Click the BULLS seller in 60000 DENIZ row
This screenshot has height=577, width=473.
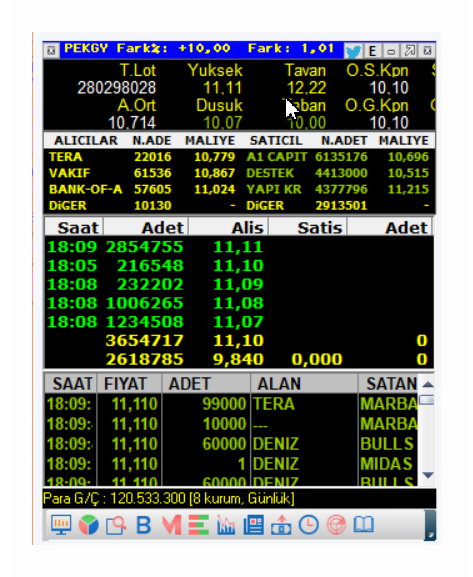pos(387,444)
